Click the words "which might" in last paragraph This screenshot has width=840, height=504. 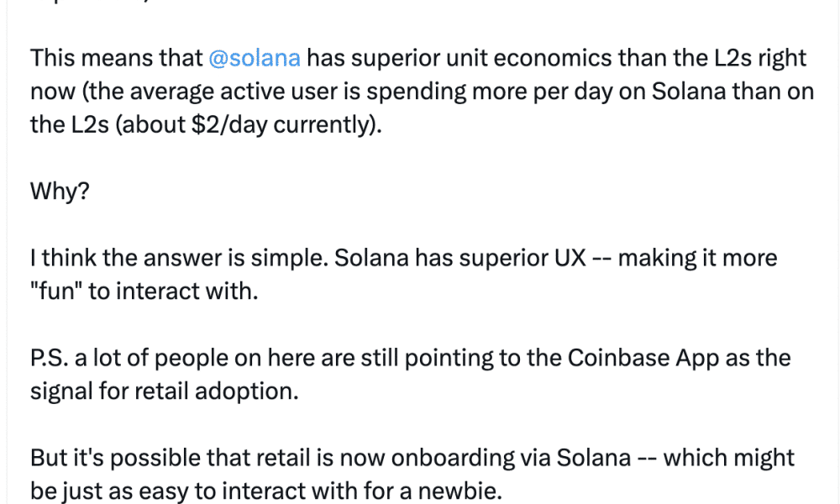click(x=728, y=458)
